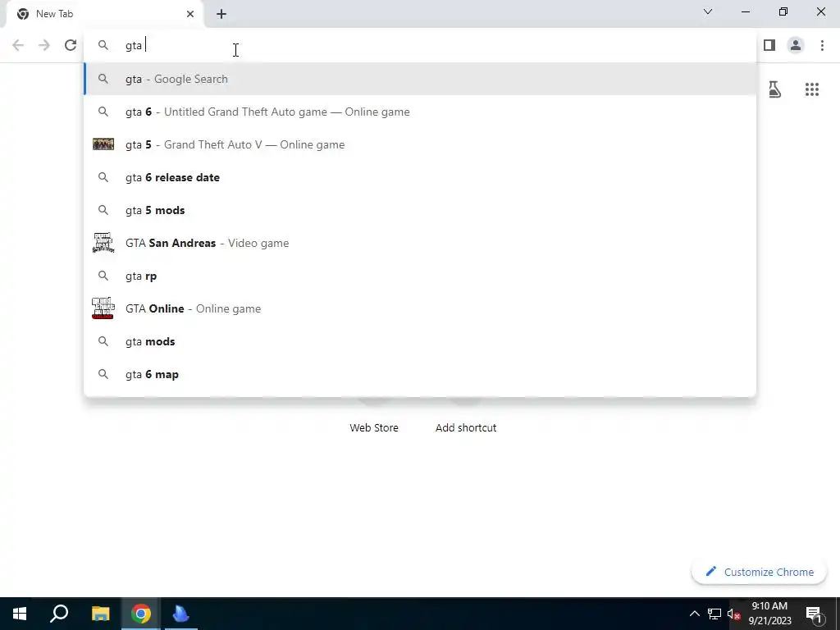Open Chrome's three-dot menu
The image size is (840, 630).
pos(822,46)
